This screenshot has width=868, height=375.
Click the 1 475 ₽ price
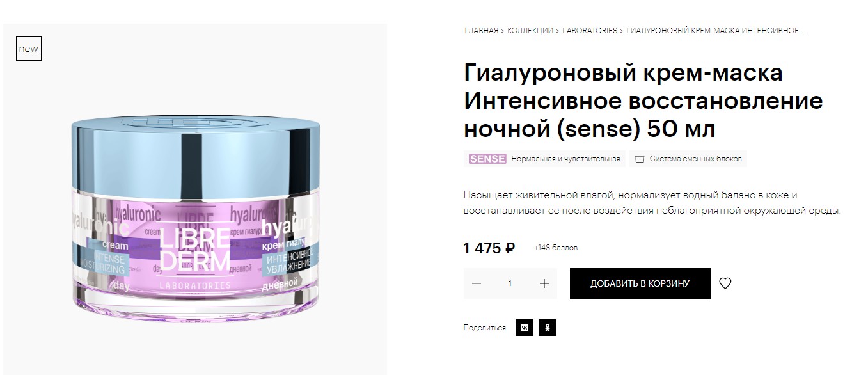489,248
